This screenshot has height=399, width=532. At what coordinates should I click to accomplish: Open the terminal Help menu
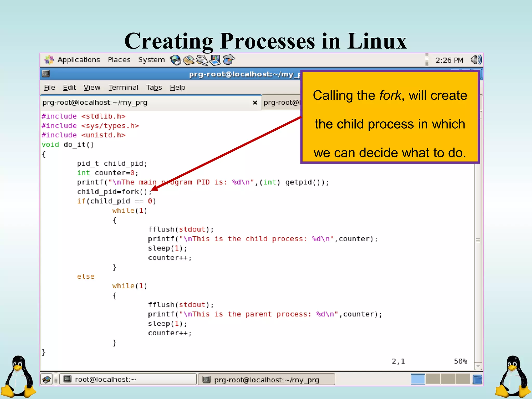(x=177, y=88)
